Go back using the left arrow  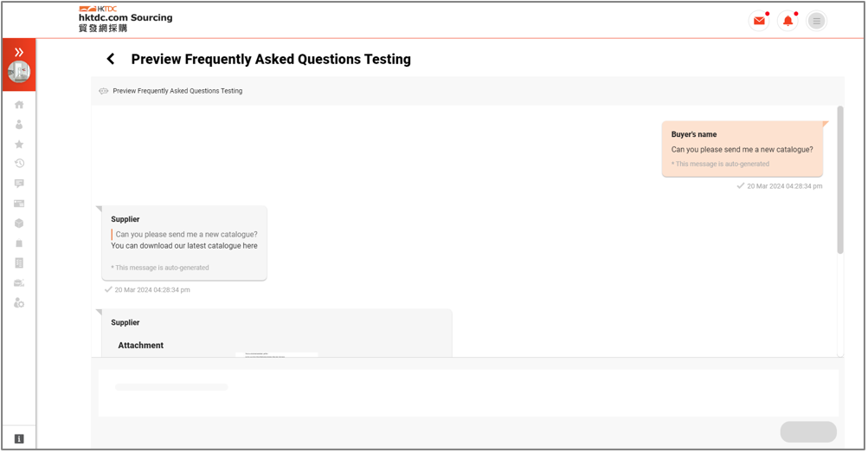tap(111, 59)
